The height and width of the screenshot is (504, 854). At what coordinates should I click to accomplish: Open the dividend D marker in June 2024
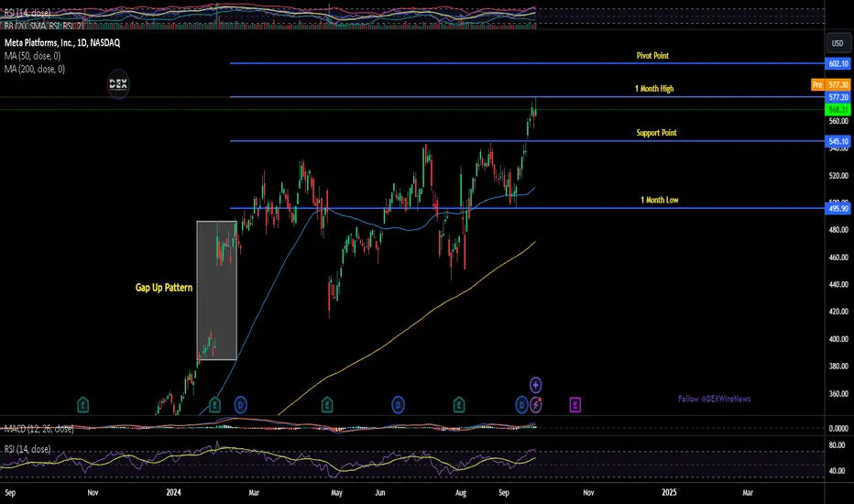coord(398,405)
